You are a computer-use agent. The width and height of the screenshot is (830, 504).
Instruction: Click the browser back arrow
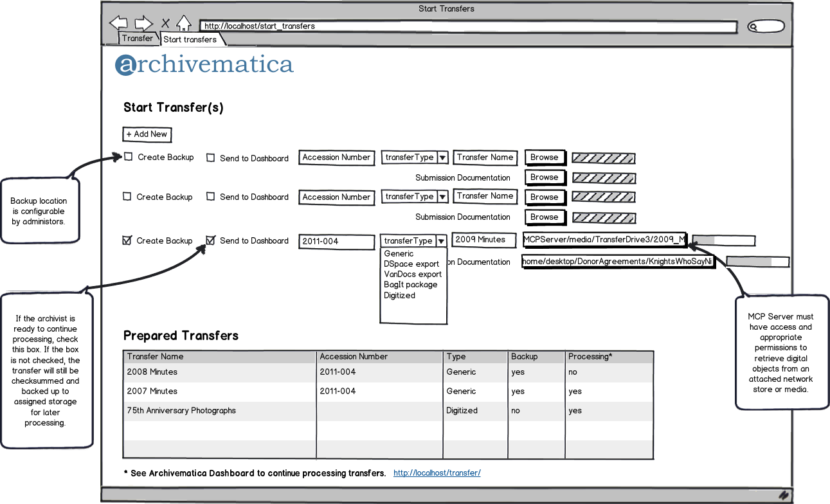coord(118,24)
